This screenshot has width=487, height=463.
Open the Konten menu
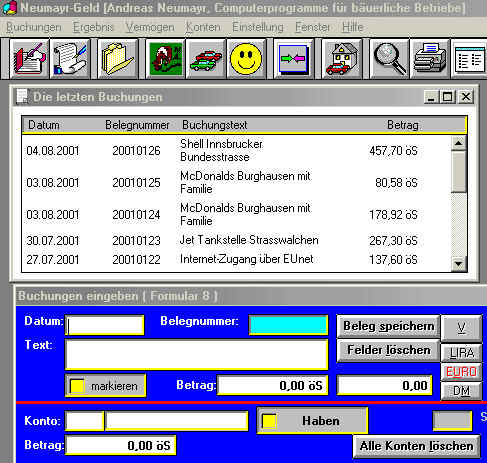coord(203,27)
